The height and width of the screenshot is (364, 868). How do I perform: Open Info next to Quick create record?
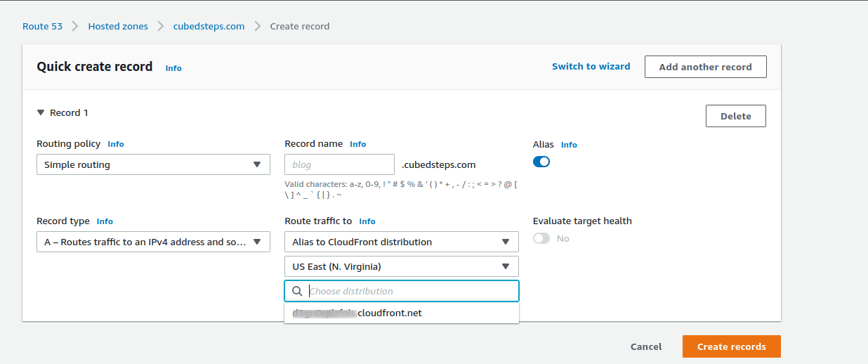pyautogui.click(x=173, y=68)
